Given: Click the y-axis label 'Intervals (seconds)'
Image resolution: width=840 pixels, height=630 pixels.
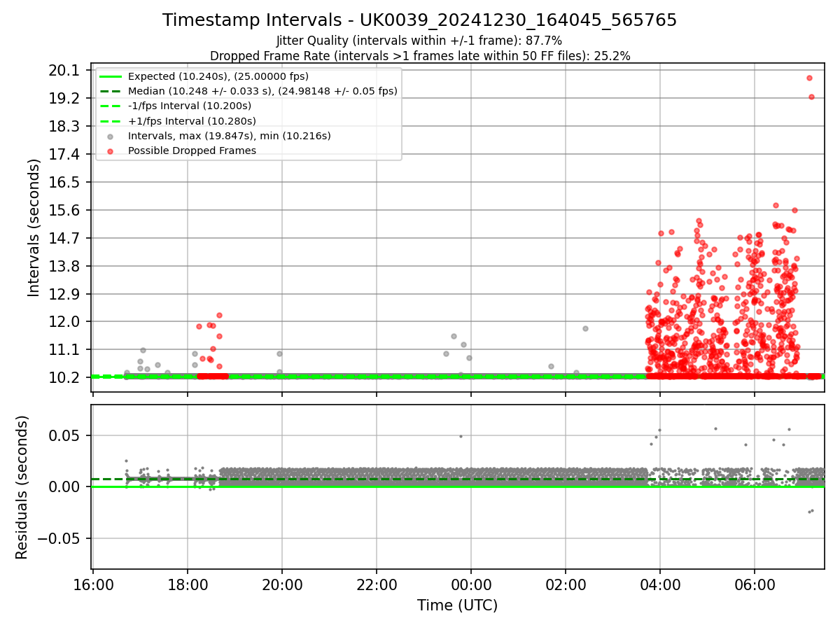Looking at the screenshot, I should coord(34,227).
